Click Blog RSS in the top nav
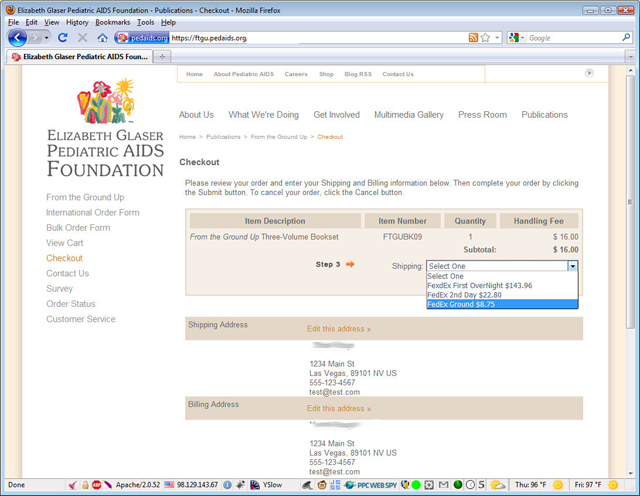The width and height of the screenshot is (640, 496). (x=358, y=74)
